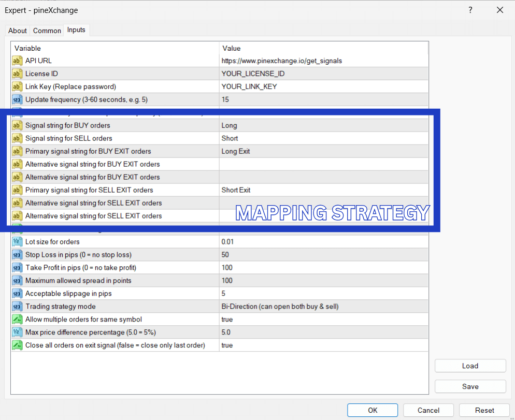Image resolution: width=515 pixels, height=420 pixels.
Task: Select the Primary signal string for SELL EXIT label
Action: click(x=89, y=190)
